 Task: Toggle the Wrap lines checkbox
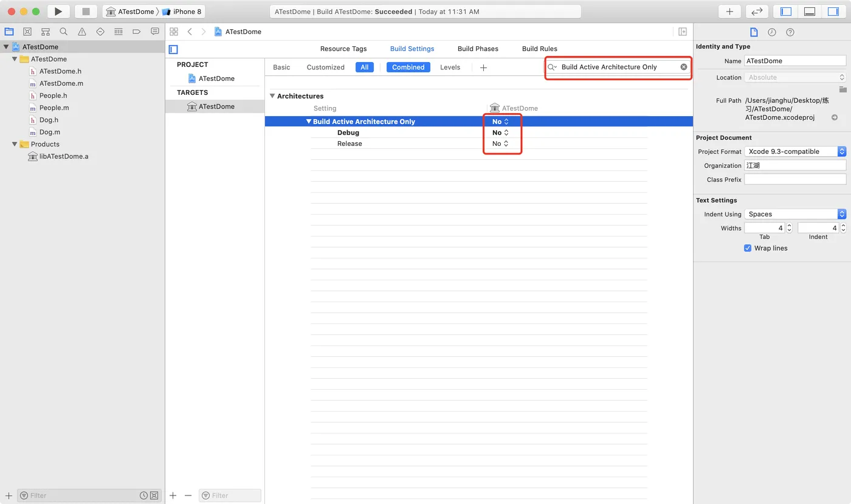pyautogui.click(x=748, y=248)
